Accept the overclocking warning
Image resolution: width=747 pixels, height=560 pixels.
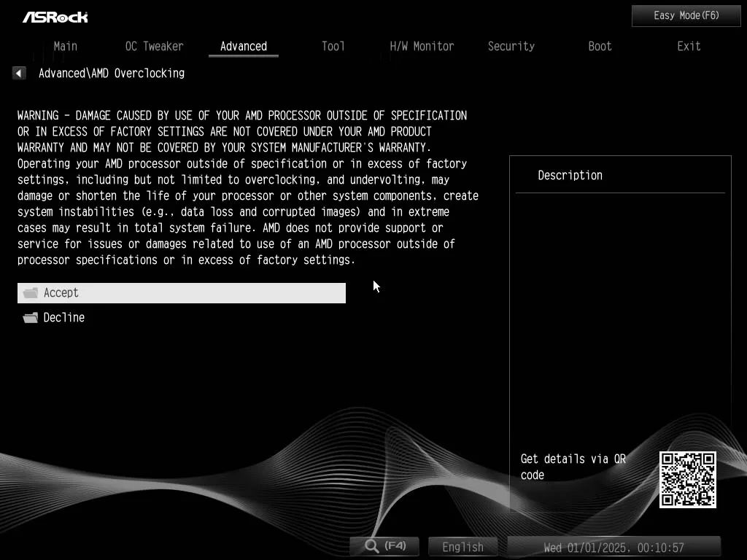(182, 293)
